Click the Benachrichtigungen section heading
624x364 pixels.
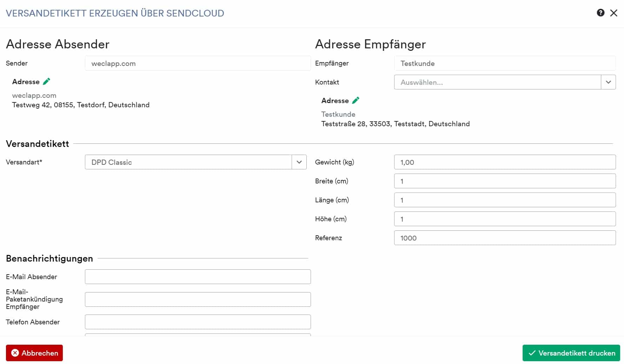[x=49, y=258]
